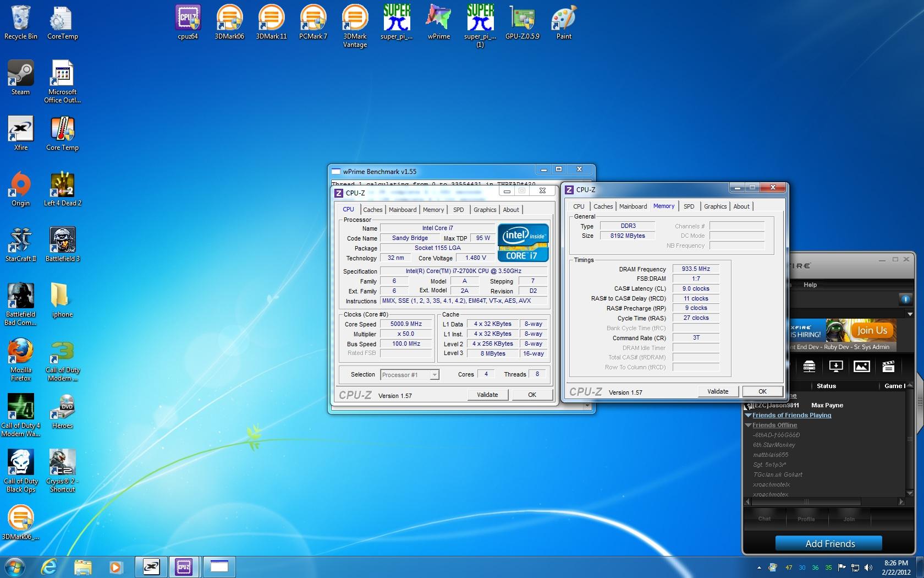Sort friends by Status column header

[x=826, y=386]
